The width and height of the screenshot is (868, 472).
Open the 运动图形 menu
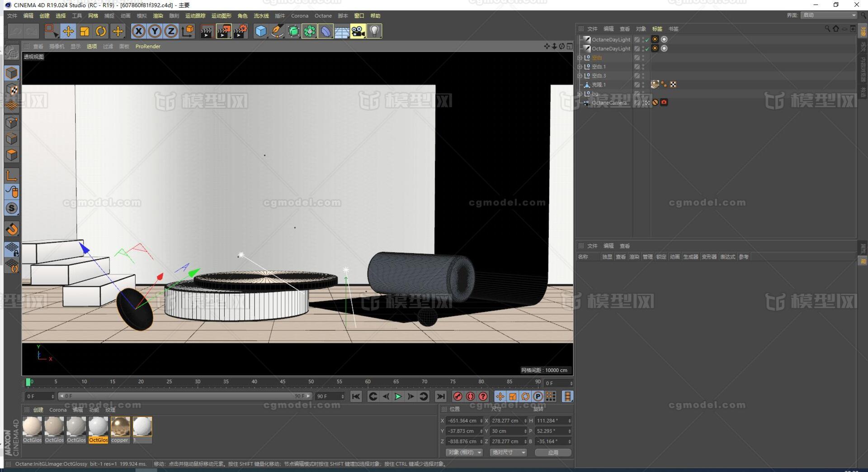coord(221,16)
